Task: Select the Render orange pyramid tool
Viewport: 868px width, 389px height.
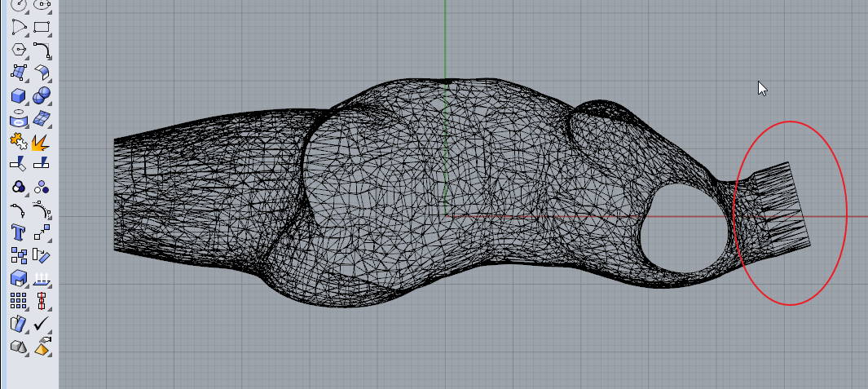Action: 42,347
